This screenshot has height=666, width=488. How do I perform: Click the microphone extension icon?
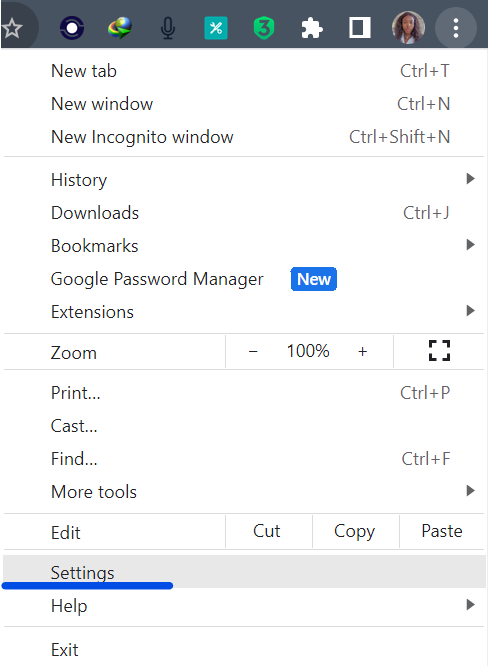tap(168, 28)
